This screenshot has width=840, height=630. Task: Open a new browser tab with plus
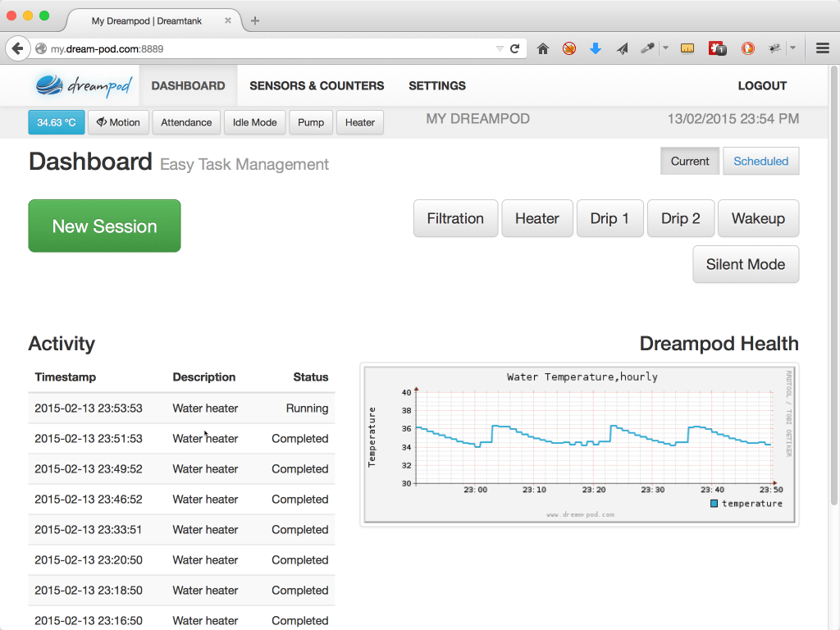tap(255, 21)
